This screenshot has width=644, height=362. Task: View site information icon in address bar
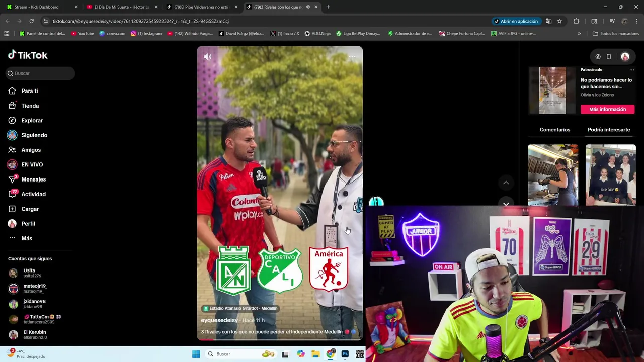click(46, 21)
